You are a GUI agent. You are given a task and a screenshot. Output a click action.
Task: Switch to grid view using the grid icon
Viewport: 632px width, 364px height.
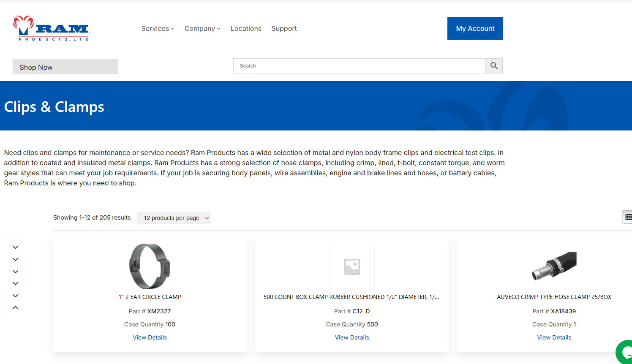click(x=628, y=217)
